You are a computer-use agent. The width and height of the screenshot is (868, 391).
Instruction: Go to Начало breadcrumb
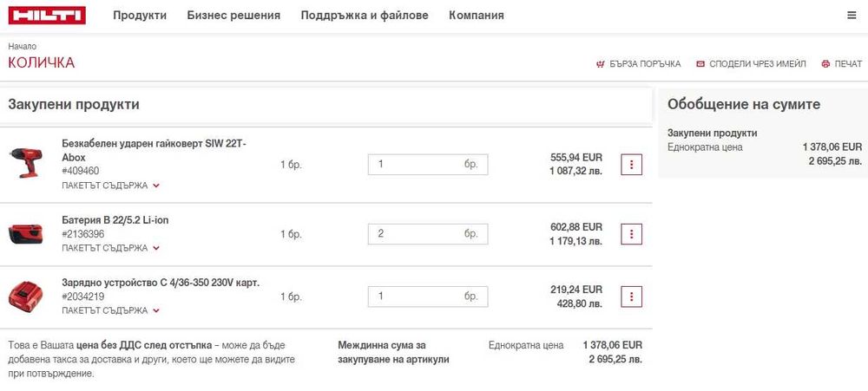23,47
